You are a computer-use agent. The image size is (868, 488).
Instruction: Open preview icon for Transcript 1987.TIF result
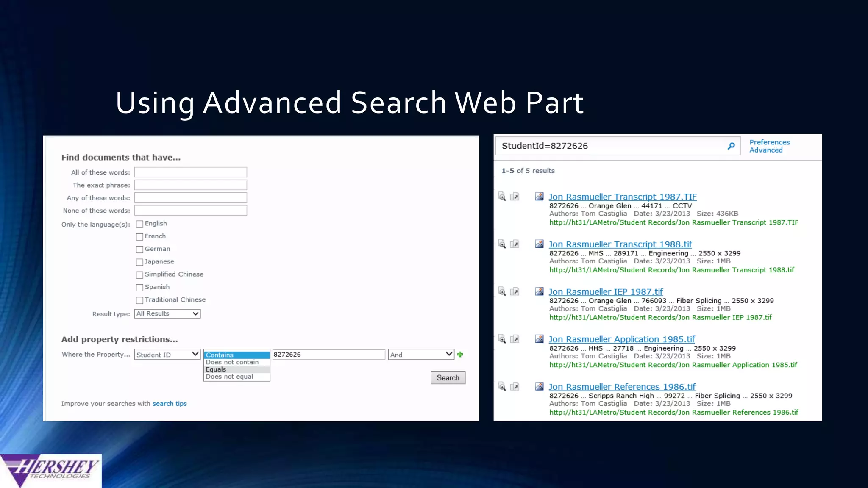point(502,197)
